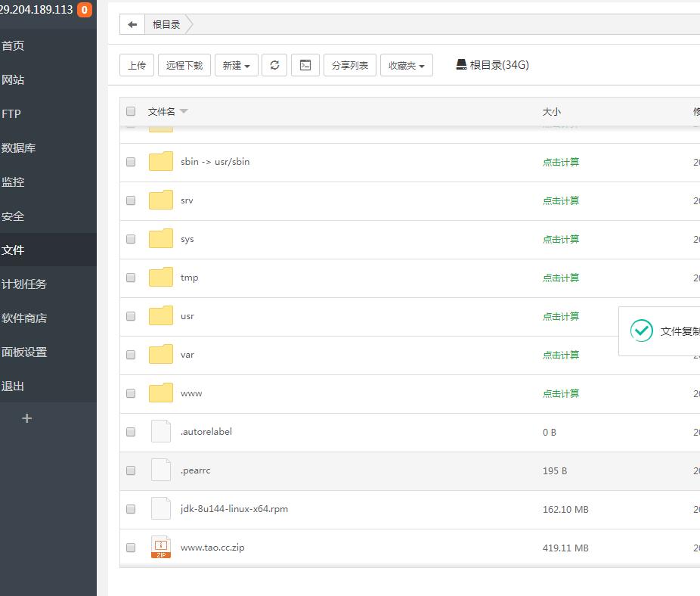This screenshot has width=700, height=596.
Task: Click the back arrow navigation icon
Action: point(132,24)
